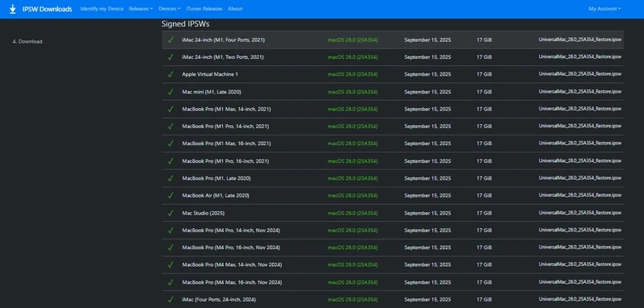Click checkmark for MacBook Pro M1 Max 14-inch
The image size is (644, 308).
[x=171, y=109]
